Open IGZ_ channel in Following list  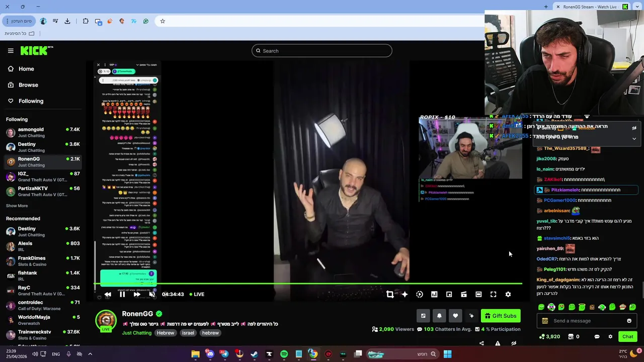43,176
